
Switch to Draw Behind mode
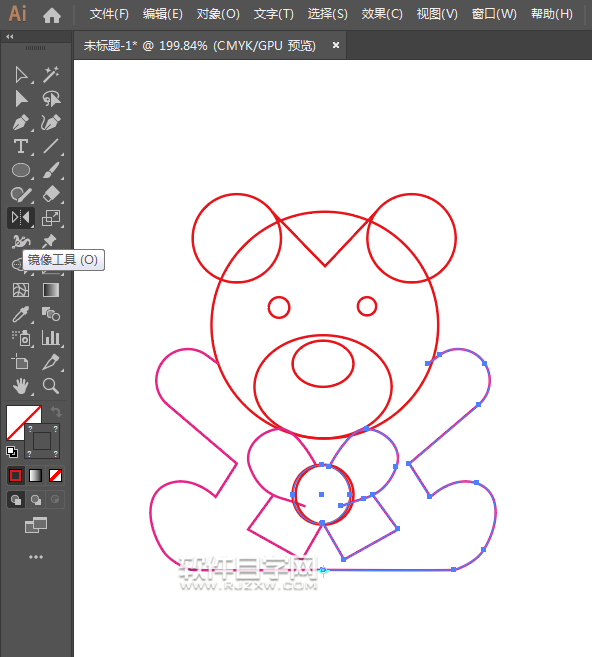(36, 499)
